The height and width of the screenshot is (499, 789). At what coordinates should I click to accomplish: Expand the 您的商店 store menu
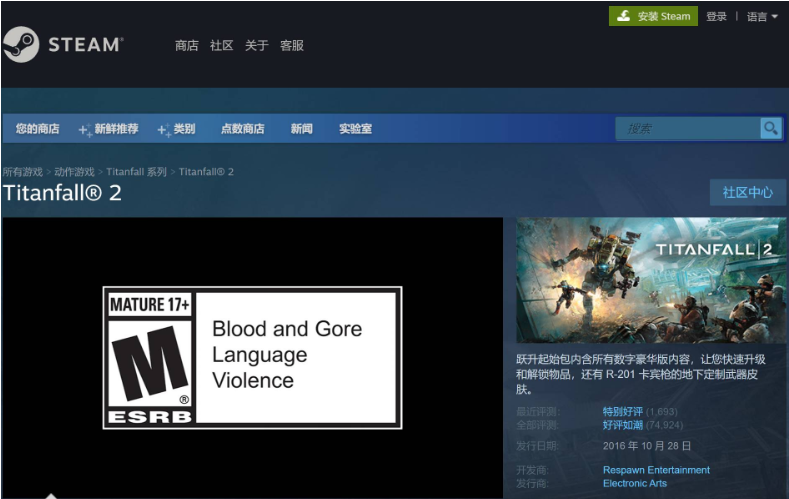[37, 129]
